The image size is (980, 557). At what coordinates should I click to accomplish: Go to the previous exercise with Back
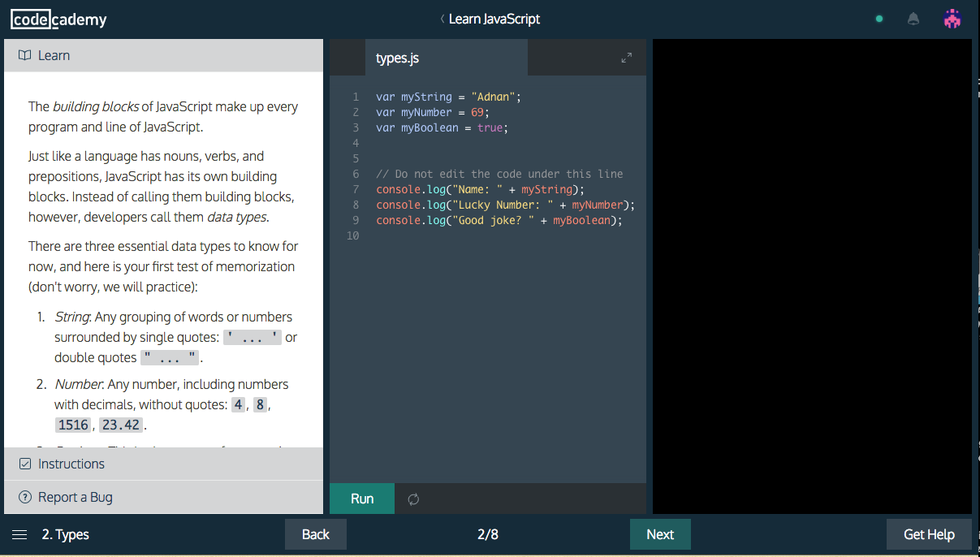click(x=316, y=534)
